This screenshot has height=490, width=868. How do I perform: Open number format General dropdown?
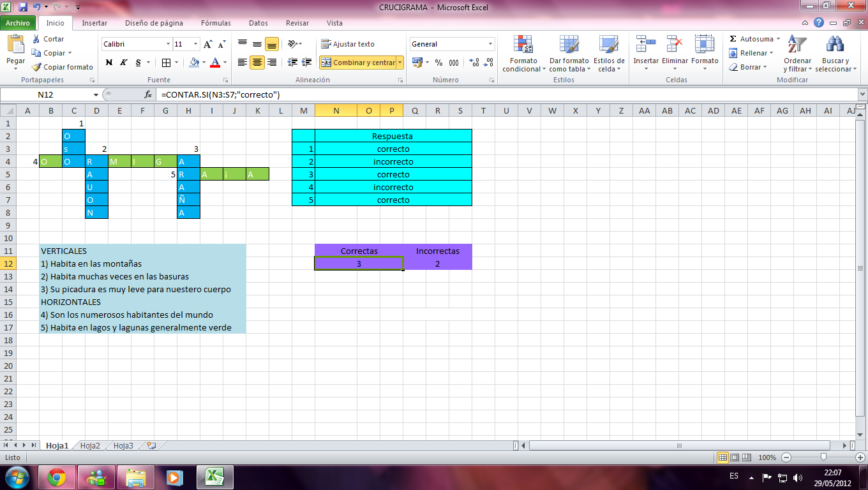point(491,44)
